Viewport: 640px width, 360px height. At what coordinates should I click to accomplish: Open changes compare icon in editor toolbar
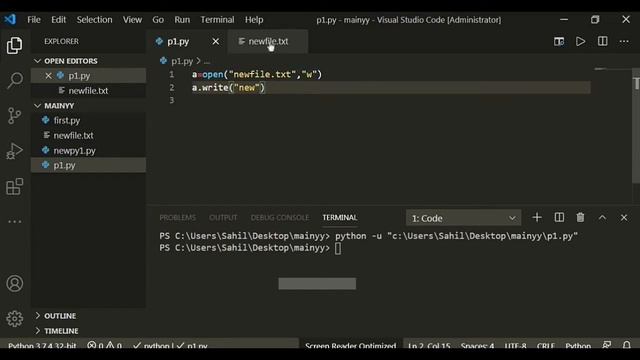pos(559,42)
